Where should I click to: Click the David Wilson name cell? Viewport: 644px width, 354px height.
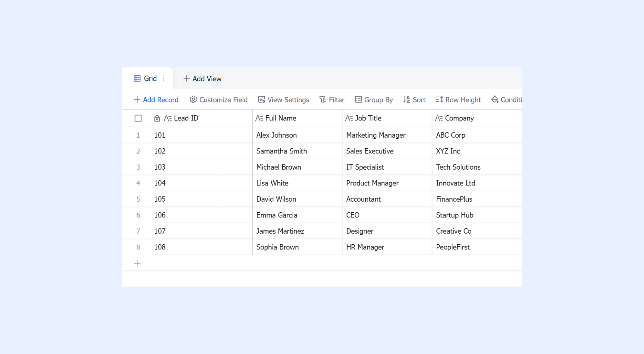point(297,199)
